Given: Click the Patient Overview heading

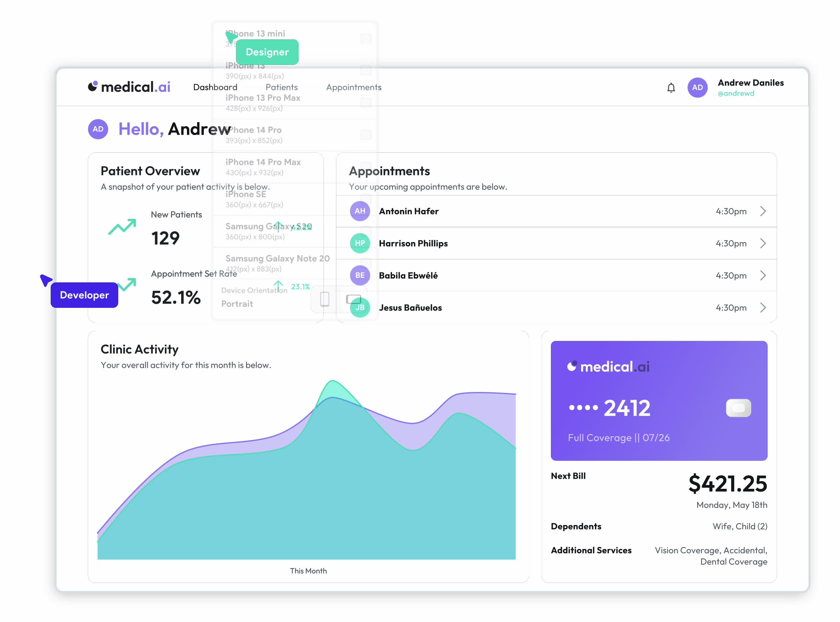Looking at the screenshot, I should click(x=150, y=171).
